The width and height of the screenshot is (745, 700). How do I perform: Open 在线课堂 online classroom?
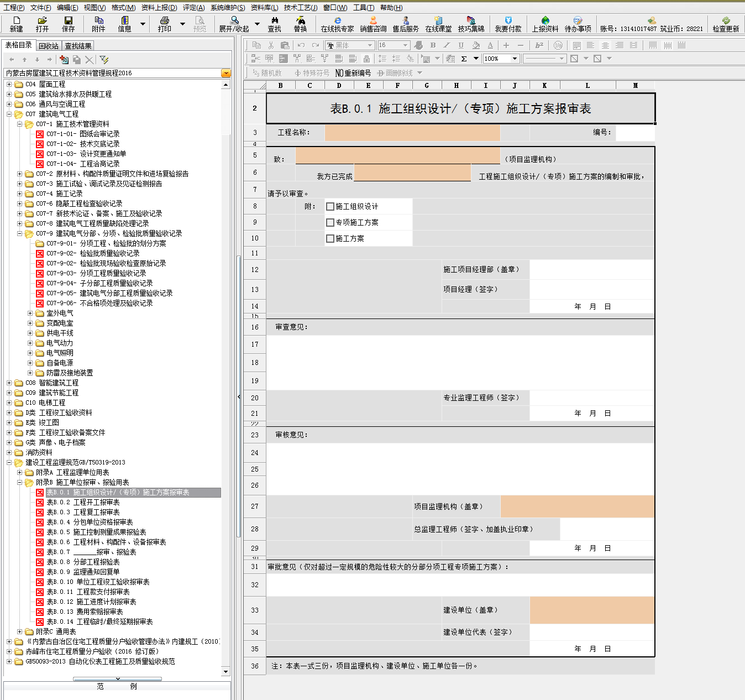[x=438, y=24]
